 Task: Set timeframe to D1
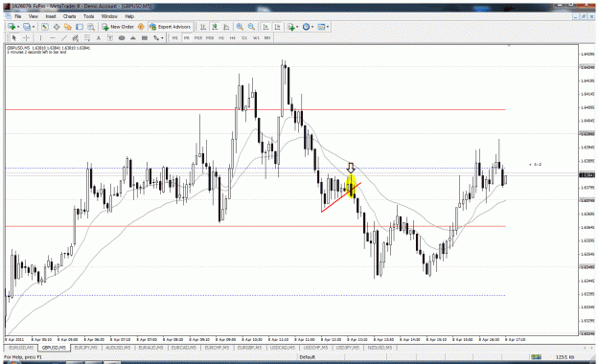pos(244,37)
